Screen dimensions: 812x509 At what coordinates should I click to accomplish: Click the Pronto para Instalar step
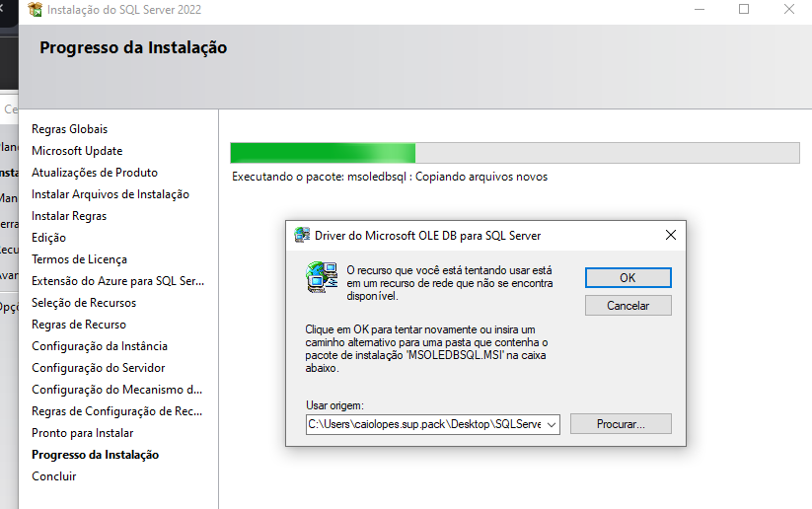[x=82, y=433]
